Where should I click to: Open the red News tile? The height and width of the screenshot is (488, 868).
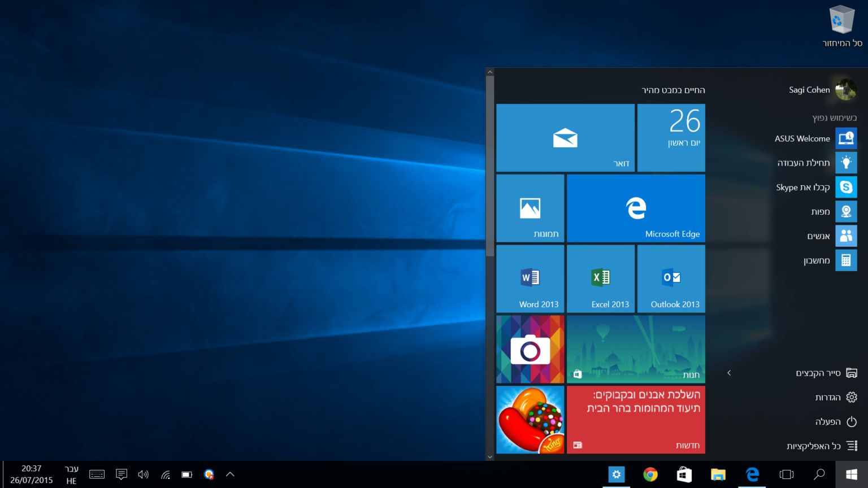pos(636,420)
